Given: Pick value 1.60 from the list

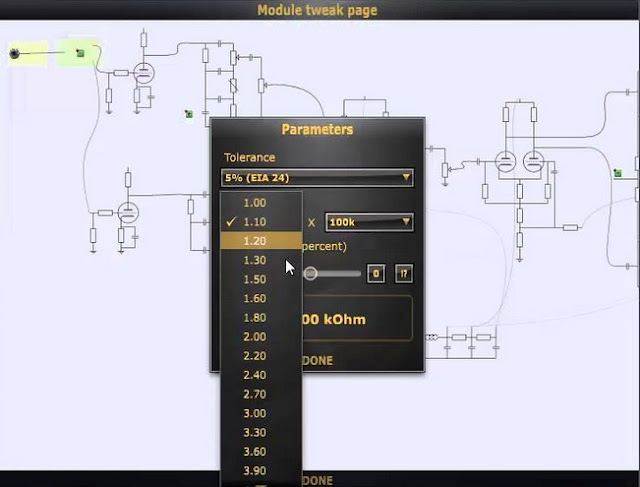Looking at the screenshot, I should tap(261, 298).
